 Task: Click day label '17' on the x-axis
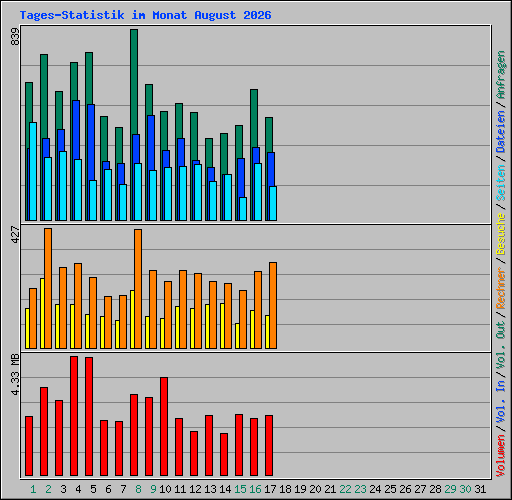[x=270, y=489]
